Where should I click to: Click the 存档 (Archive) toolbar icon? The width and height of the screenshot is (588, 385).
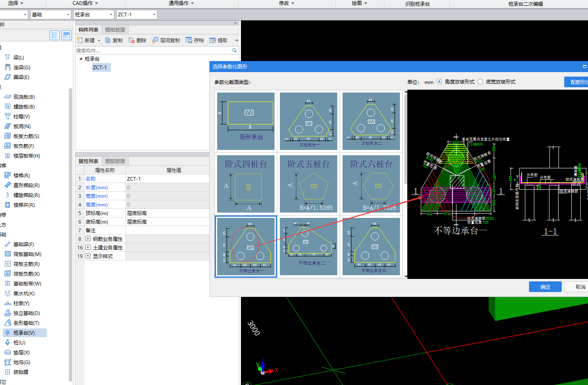pyautogui.click(x=189, y=40)
